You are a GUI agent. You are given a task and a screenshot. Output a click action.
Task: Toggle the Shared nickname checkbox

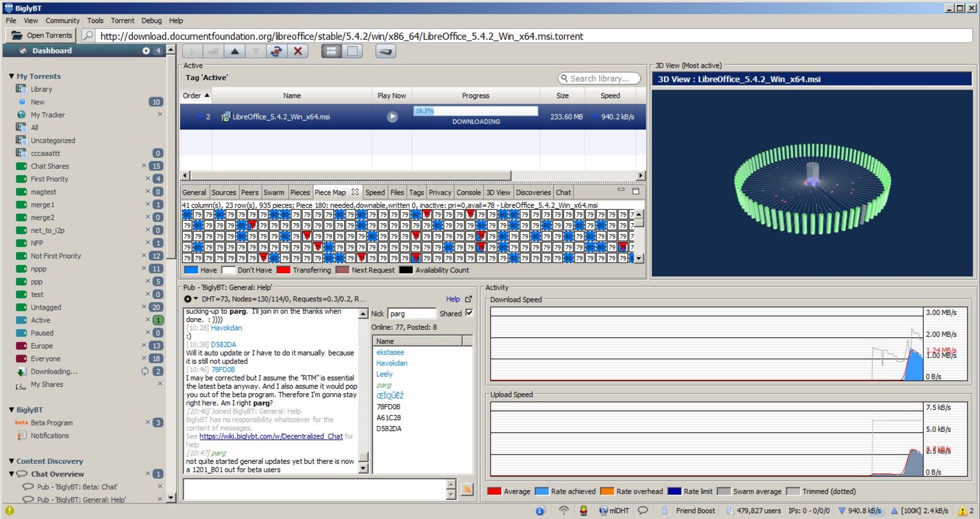tap(469, 313)
